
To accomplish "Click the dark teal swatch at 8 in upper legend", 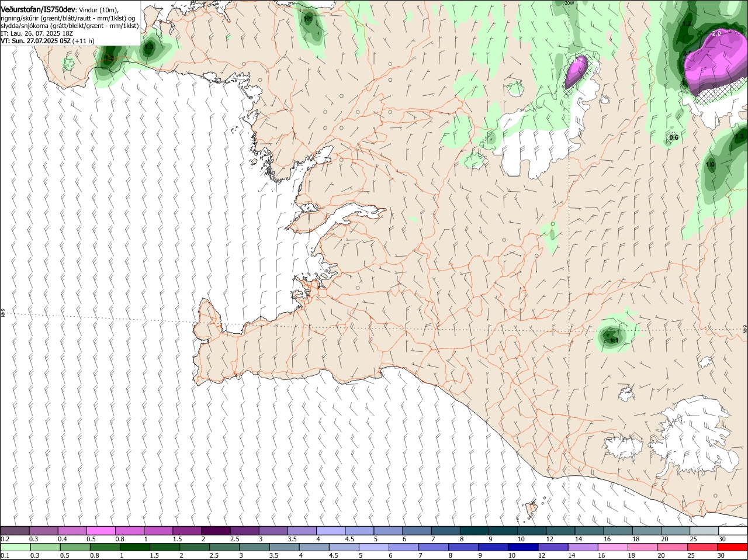I will click(473, 530).
